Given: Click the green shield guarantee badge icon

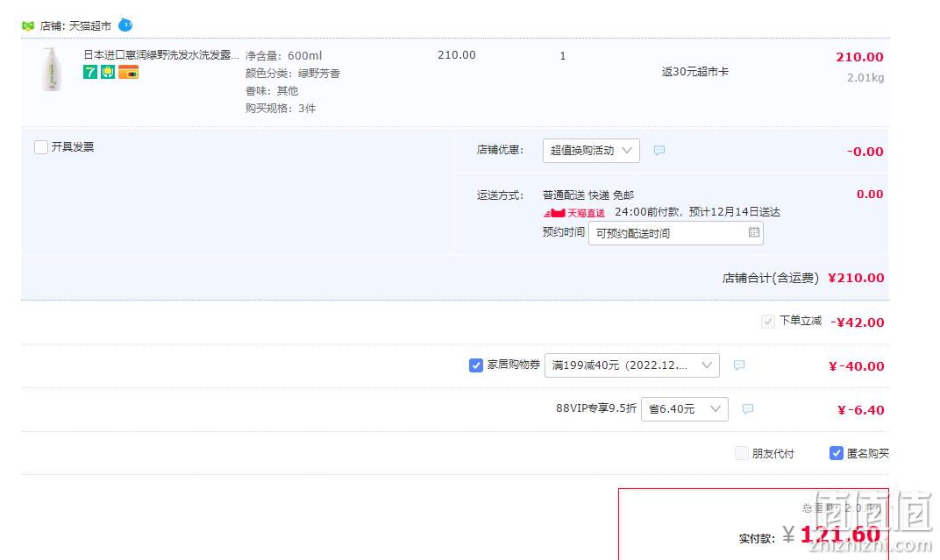Looking at the screenshot, I should tap(108, 73).
